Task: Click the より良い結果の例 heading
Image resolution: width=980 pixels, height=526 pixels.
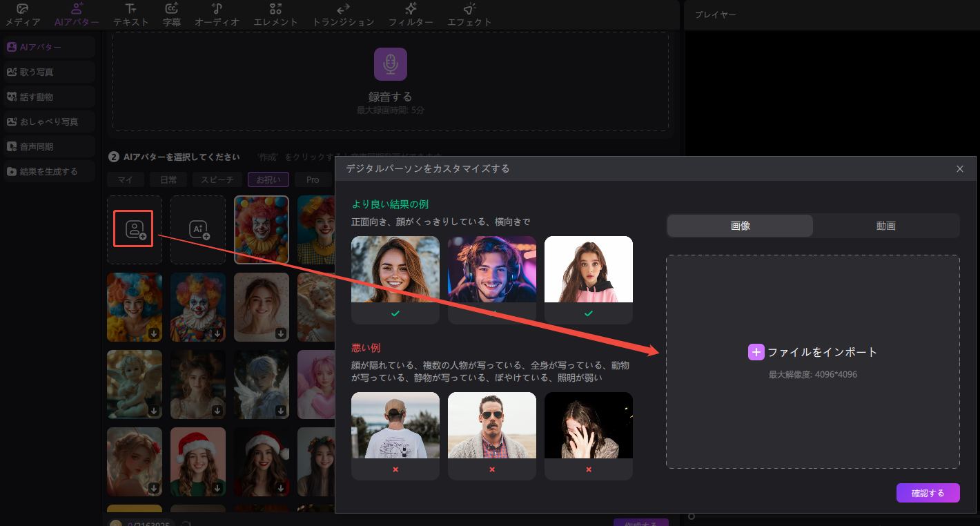Action: coord(391,204)
